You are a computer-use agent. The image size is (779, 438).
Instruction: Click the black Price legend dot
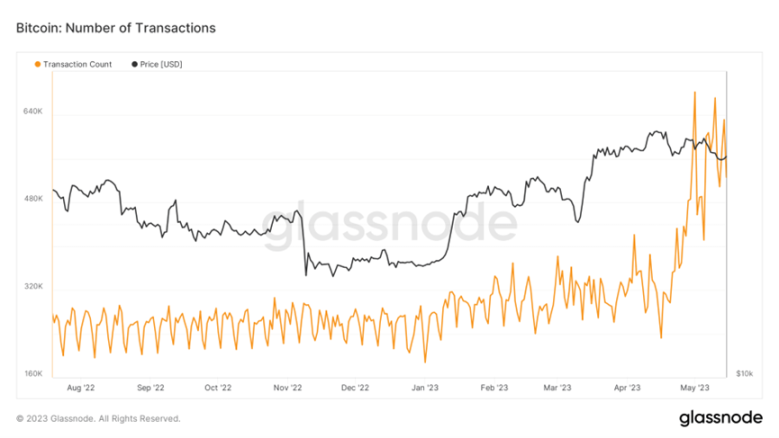pos(135,64)
